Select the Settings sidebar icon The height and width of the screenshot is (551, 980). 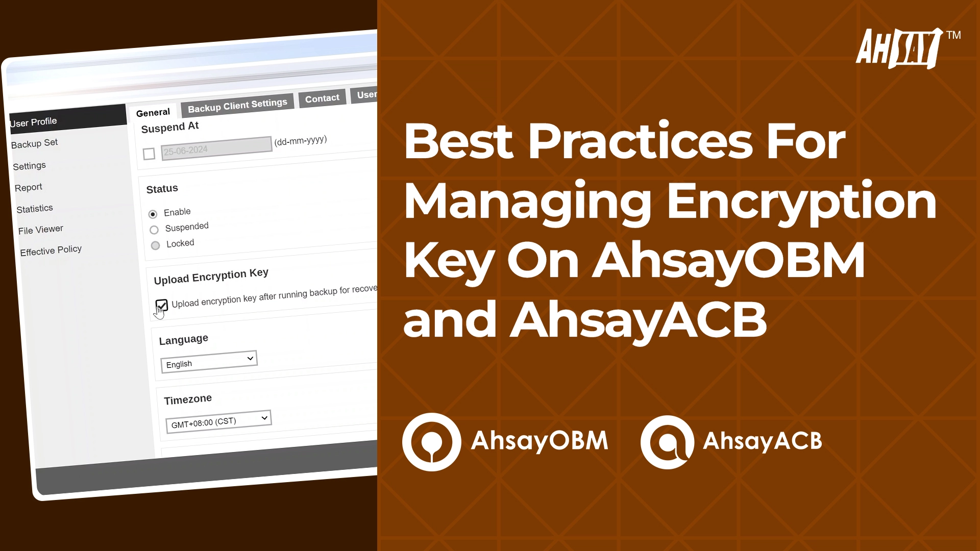[29, 165]
